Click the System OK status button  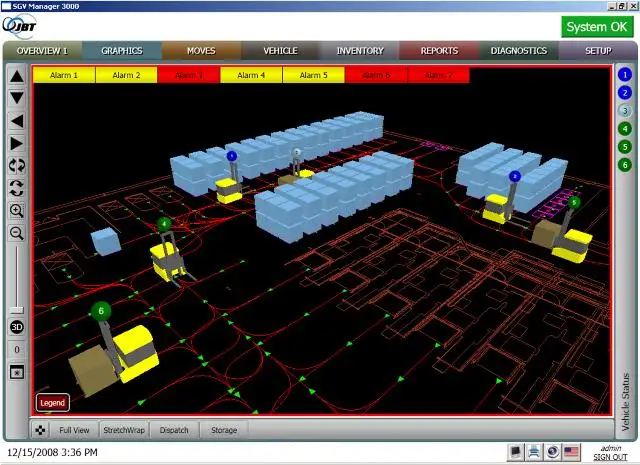(596, 27)
